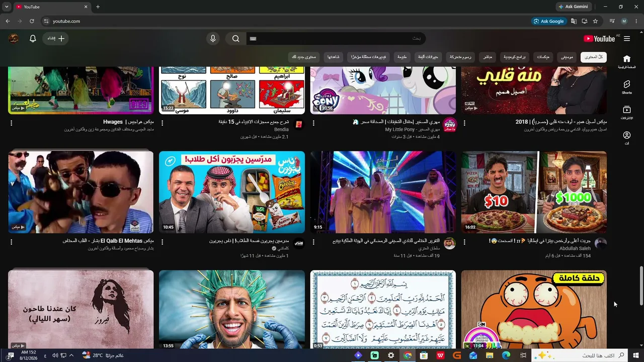Open the مدرسين يجربون صحة الطلاب video title

(x=249, y=241)
